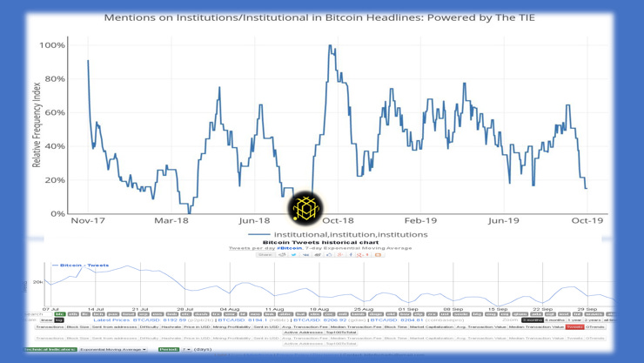This screenshot has height=363, width=644.
Task: Click the Share button label
Action: pyautogui.click(x=265, y=254)
